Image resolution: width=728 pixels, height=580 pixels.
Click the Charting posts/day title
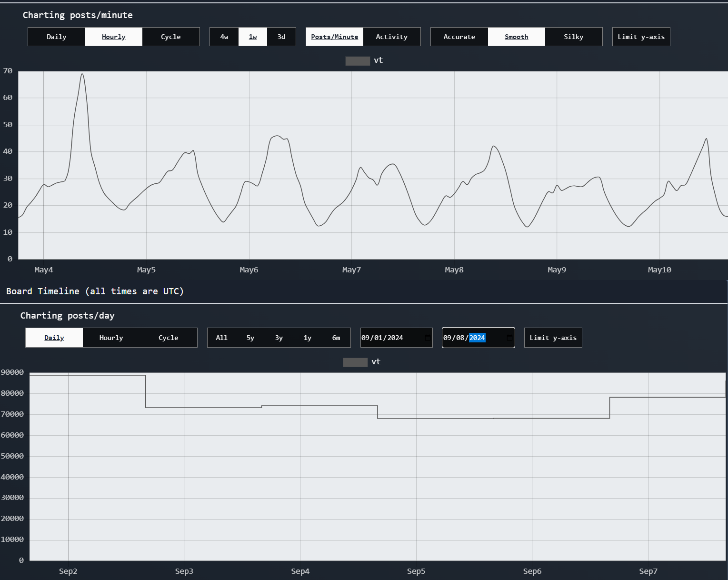tap(68, 316)
